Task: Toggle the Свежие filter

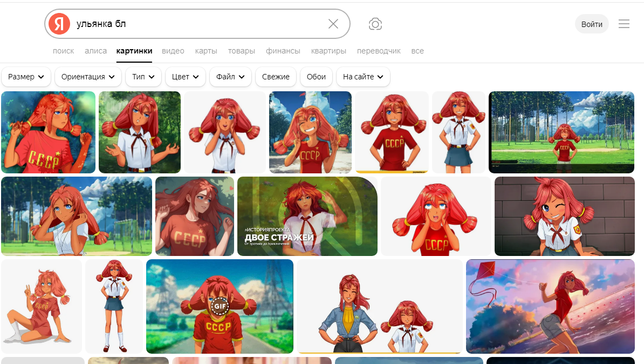Action: 276,77
